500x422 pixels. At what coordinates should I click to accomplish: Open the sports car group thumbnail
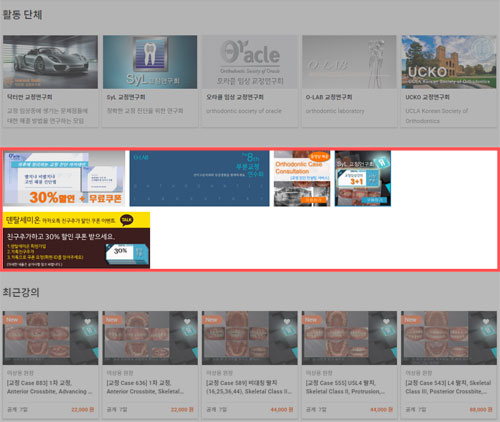tap(50, 62)
